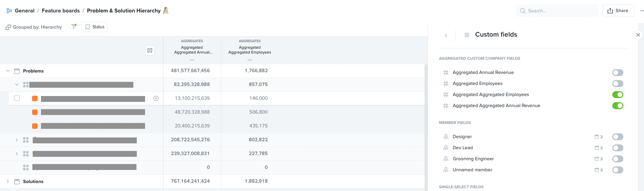Enable Aggregated Annual Revenue toggle

(x=618, y=73)
